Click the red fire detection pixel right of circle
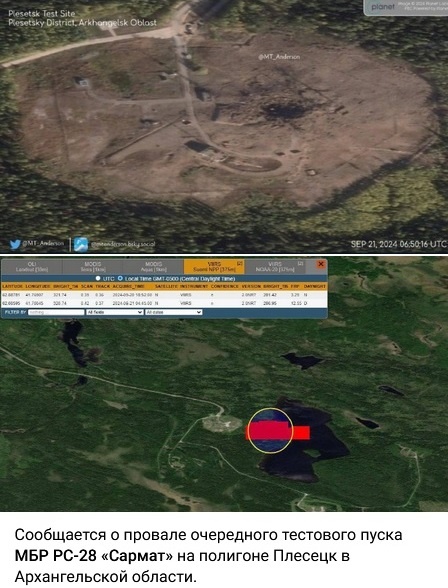This screenshot has height=588, width=448. pos(301,432)
